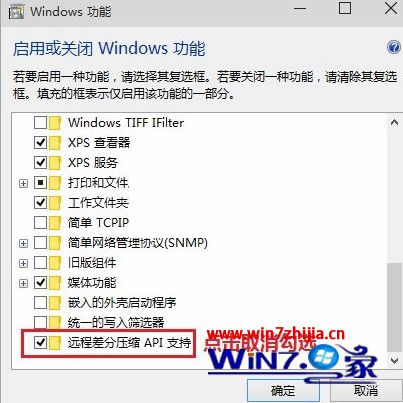Image resolution: width=403 pixels, height=403 pixels.
Task: Click the folder icon next to 媒体功能
Action: 55,283
